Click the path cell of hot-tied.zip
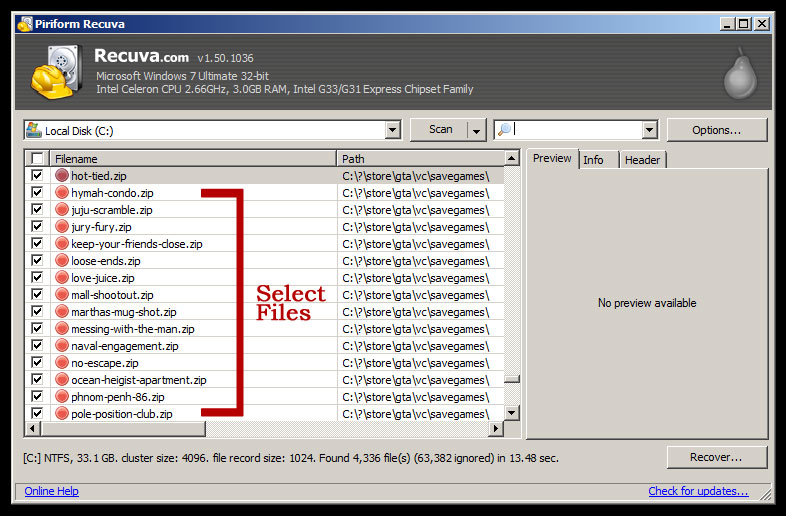 click(420, 176)
